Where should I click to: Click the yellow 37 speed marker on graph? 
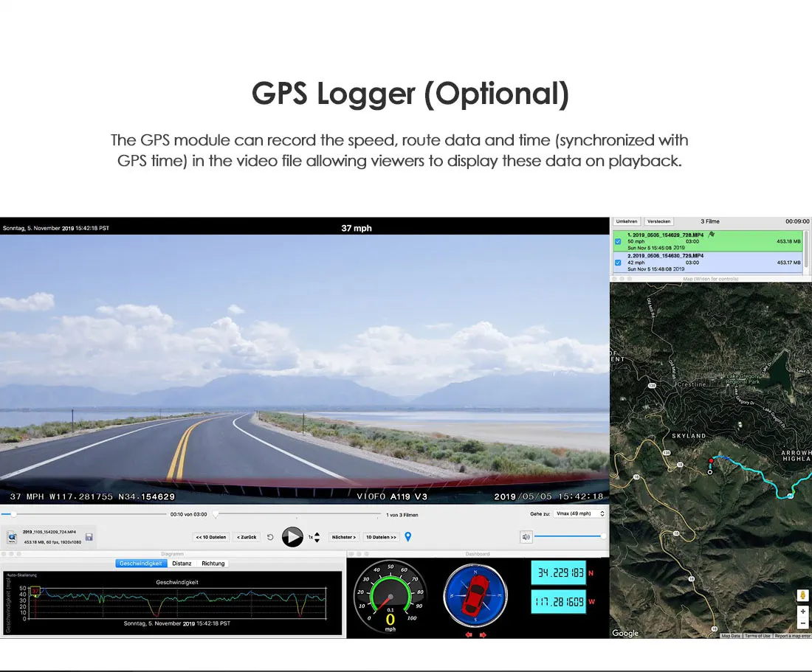point(35,591)
